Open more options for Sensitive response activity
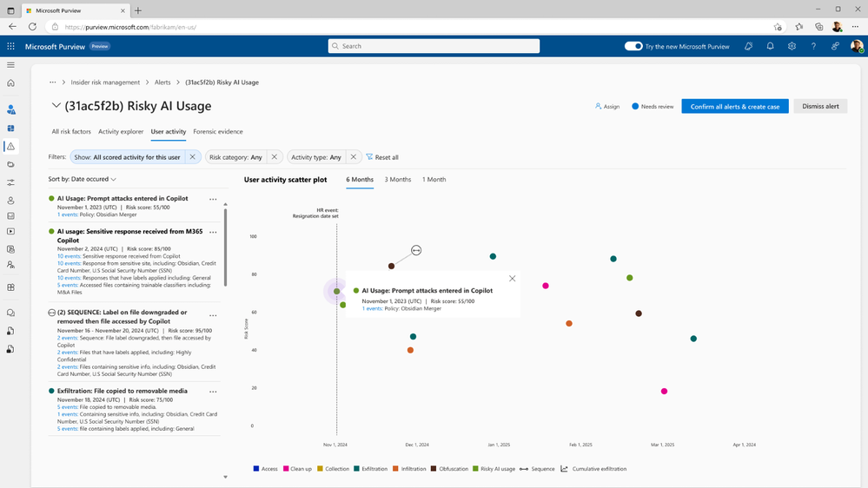 213,233
